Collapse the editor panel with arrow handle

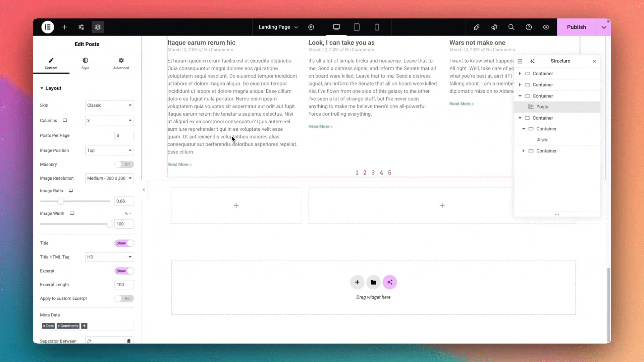click(144, 190)
